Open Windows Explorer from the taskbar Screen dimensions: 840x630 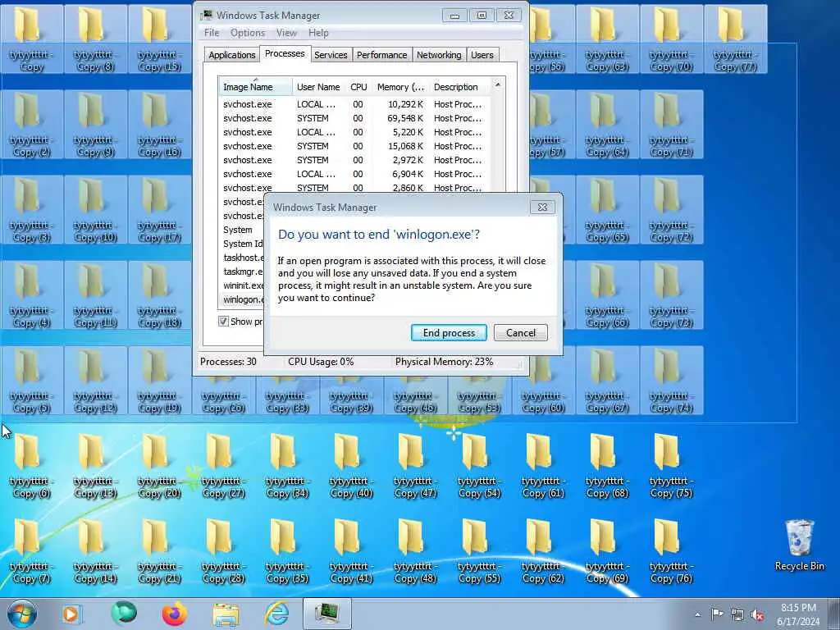point(226,614)
